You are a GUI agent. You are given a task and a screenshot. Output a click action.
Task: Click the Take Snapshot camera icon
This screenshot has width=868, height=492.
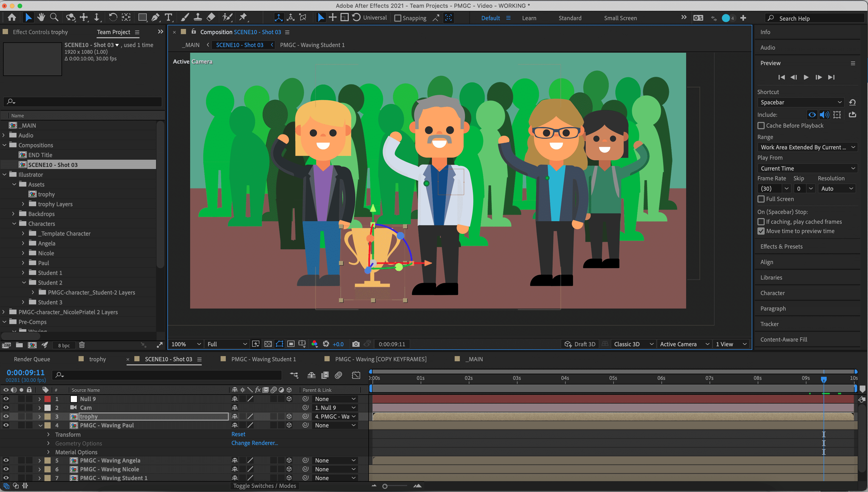pyautogui.click(x=356, y=344)
